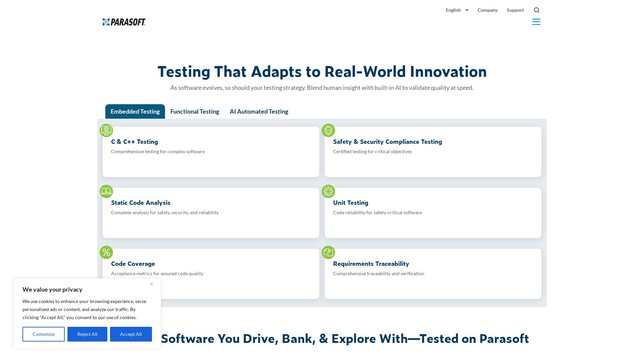Open the Company menu link

(x=487, y=10)
